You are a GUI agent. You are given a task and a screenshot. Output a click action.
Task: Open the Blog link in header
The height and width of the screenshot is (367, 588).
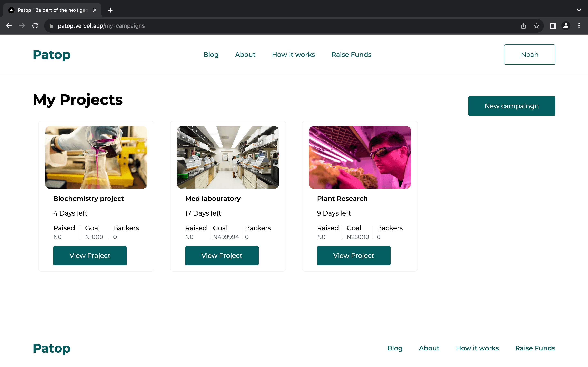(211, 55)
